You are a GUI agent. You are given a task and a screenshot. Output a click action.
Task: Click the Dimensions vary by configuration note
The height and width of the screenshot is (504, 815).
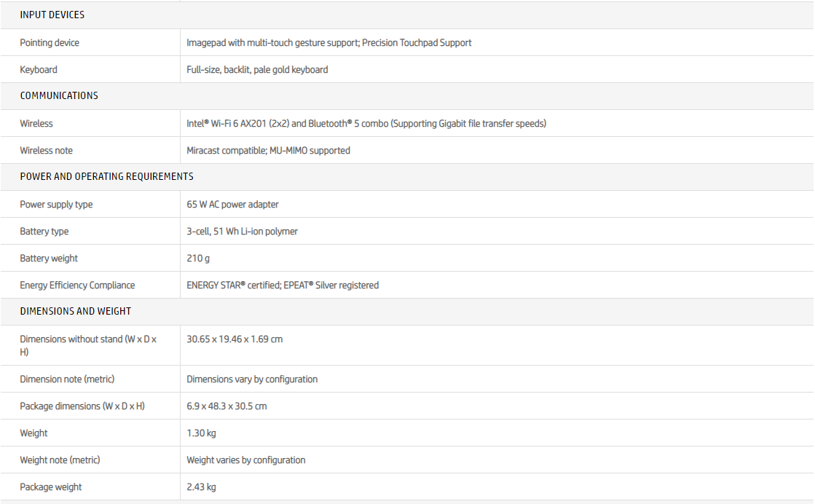coord(252,379)
